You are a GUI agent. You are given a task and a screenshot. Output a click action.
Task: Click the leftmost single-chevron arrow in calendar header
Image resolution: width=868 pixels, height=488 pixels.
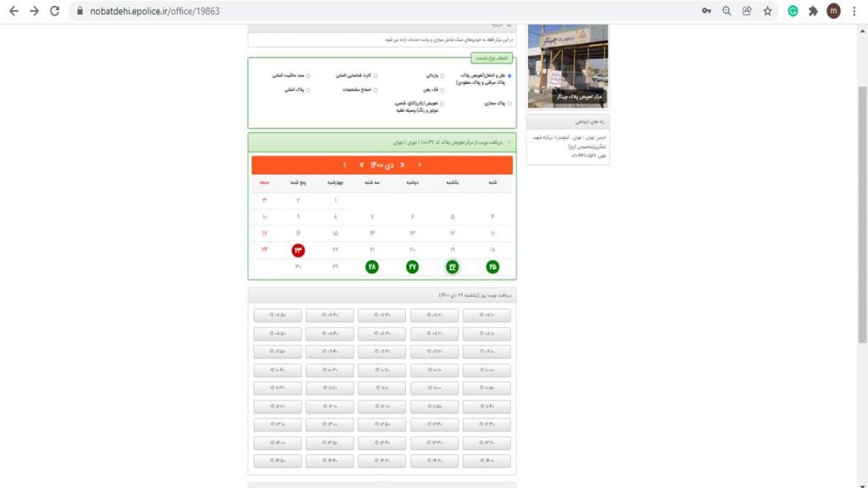[x=344, y=164]
